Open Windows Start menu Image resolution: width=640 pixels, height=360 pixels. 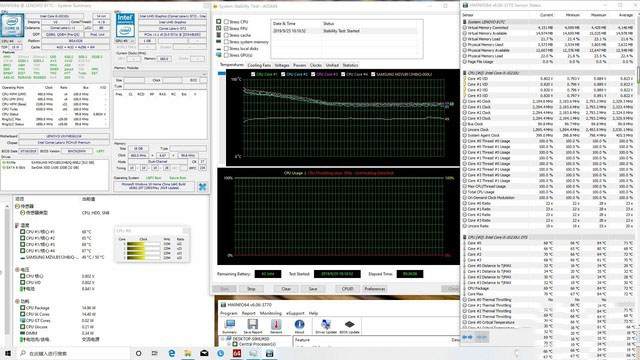point(8,353)
